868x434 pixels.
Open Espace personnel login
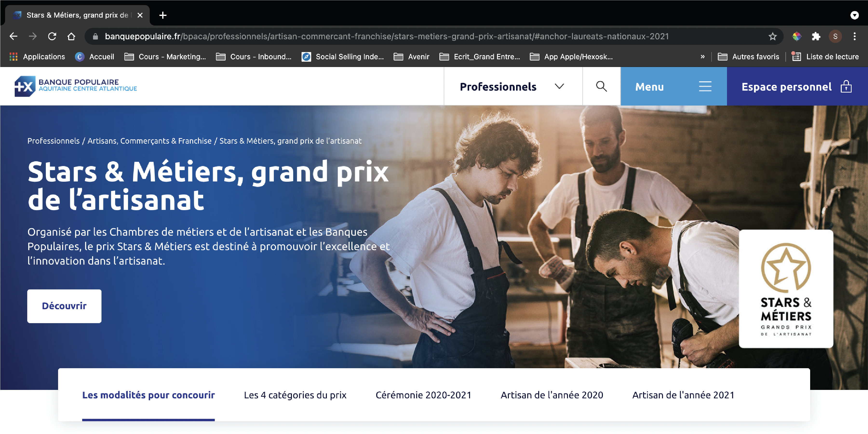click(x=797, y=86)
